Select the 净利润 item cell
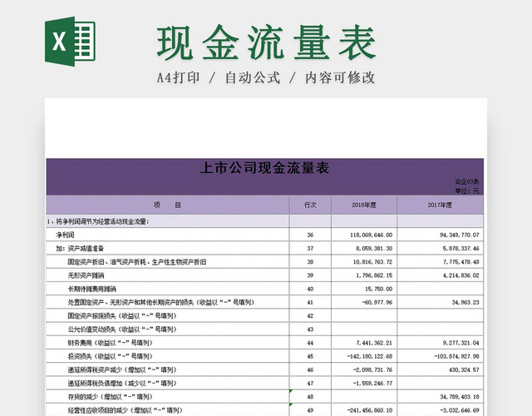 (x=168, y=235)
